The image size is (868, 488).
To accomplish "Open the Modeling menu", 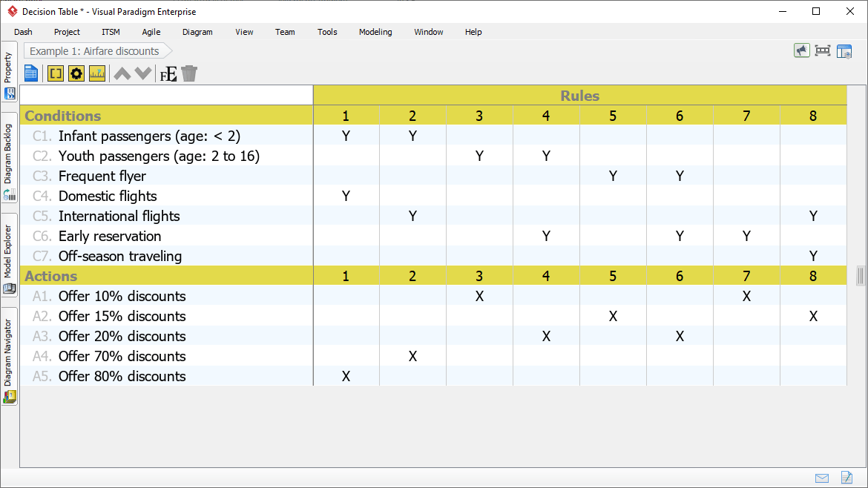I will tap(375, 32).
